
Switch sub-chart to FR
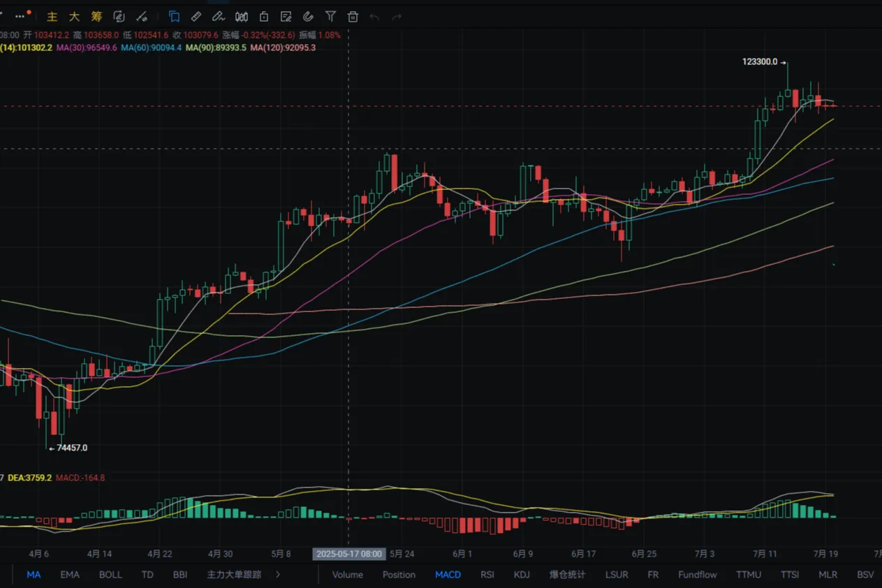[653, 575]
